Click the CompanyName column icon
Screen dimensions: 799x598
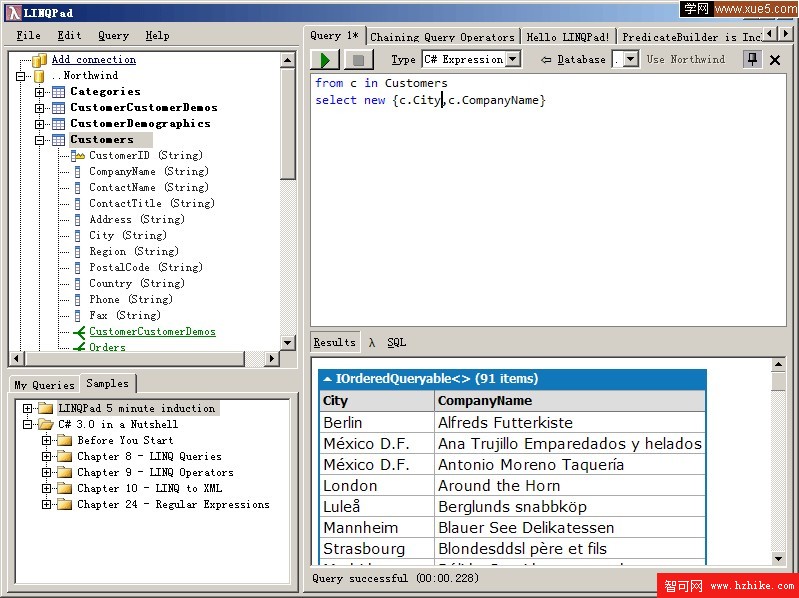(x=77, y=172)
